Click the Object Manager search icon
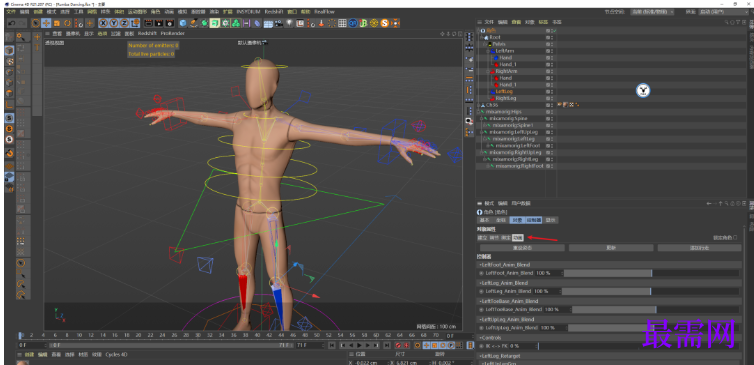 [727, 22]
